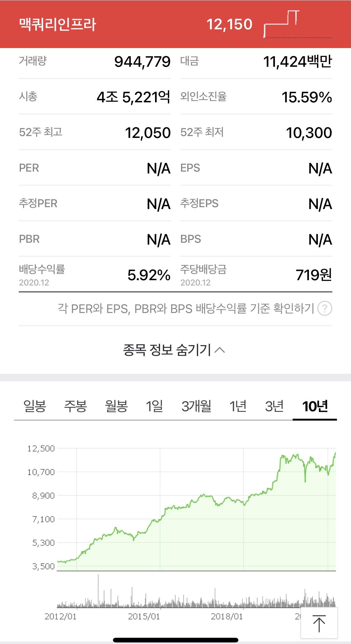Viewport: 351px width, 644px height.
Task: Select the 월봉 monthly candle tab
Action: click(116, 406)
